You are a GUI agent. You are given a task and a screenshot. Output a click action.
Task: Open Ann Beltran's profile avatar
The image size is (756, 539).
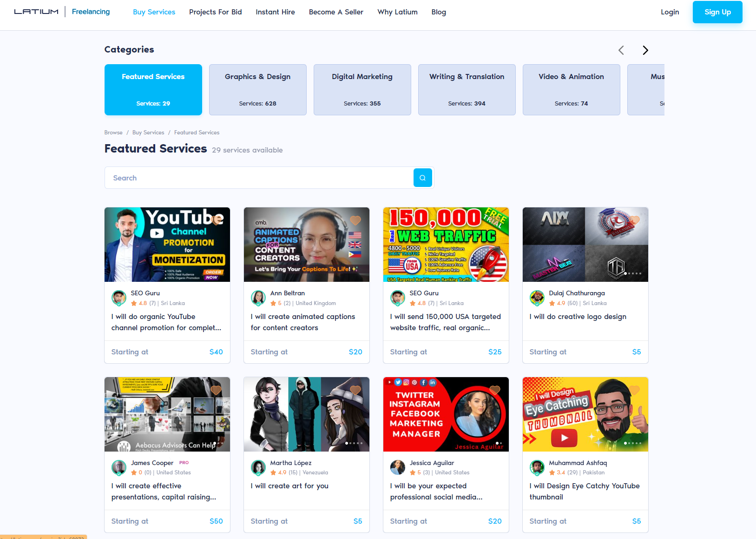258,298
